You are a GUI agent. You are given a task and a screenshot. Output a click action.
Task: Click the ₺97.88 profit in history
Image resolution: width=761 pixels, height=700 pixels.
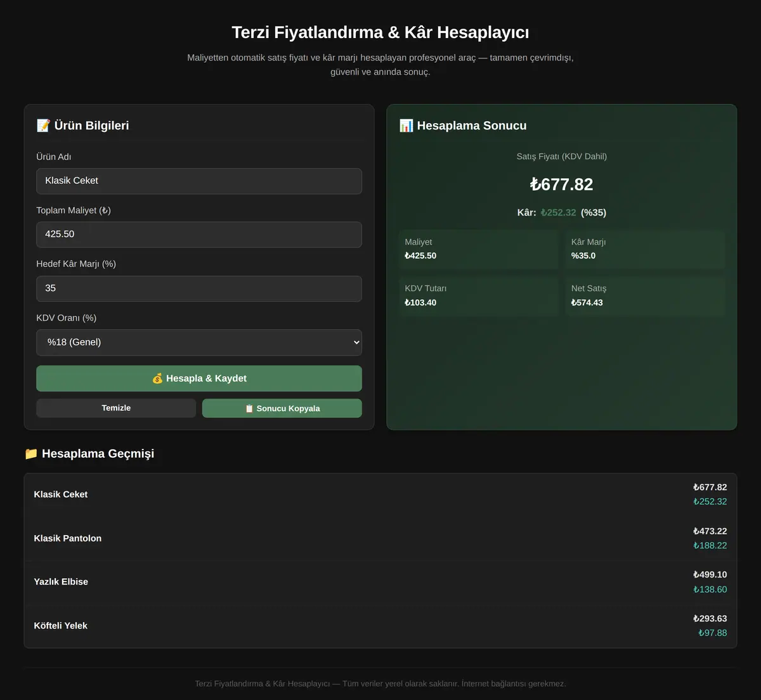pos(713,633)
